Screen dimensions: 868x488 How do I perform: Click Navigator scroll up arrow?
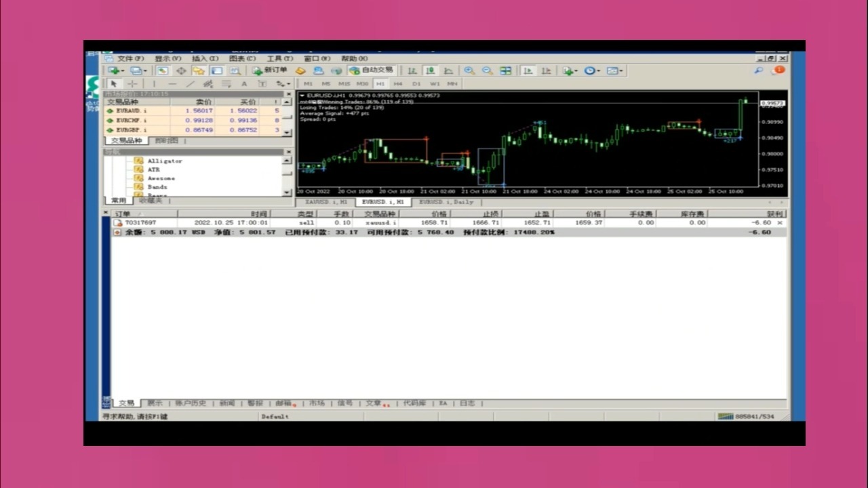pos(287,161)
